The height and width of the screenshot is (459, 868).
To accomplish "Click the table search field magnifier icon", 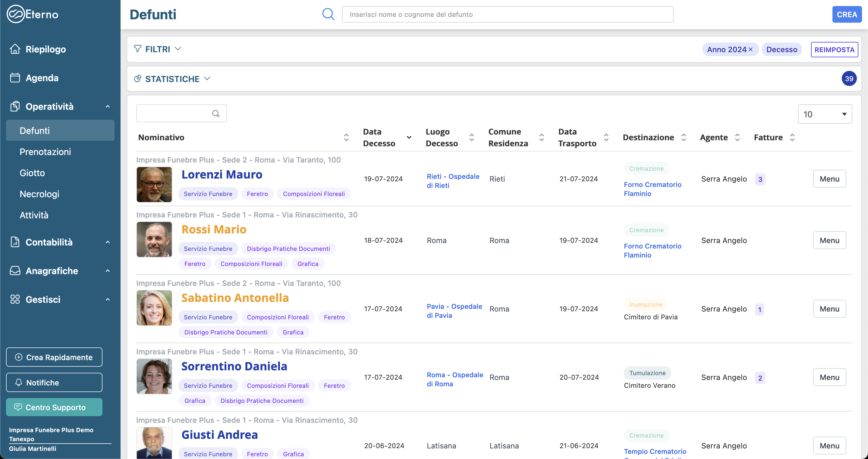I will pos(216,114).
